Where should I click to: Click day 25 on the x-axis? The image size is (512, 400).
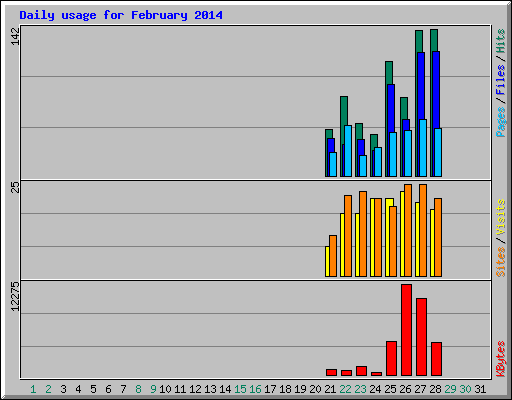[390, 389]
